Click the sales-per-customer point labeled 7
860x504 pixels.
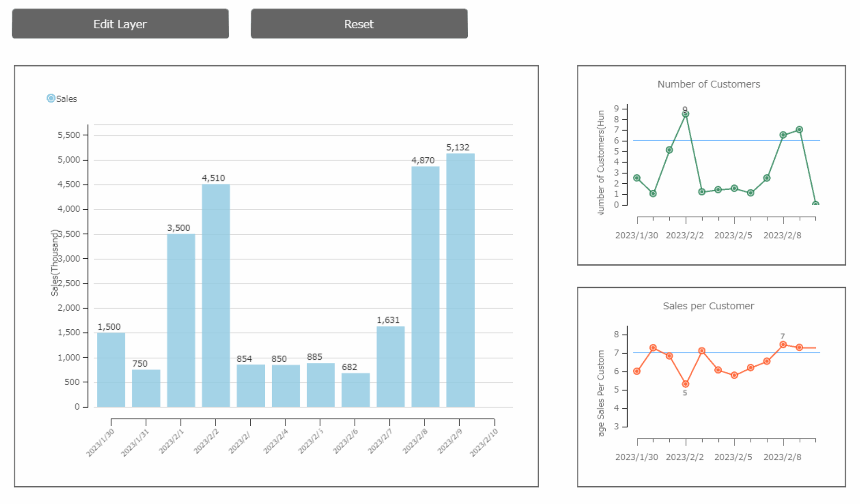point(783,345)
